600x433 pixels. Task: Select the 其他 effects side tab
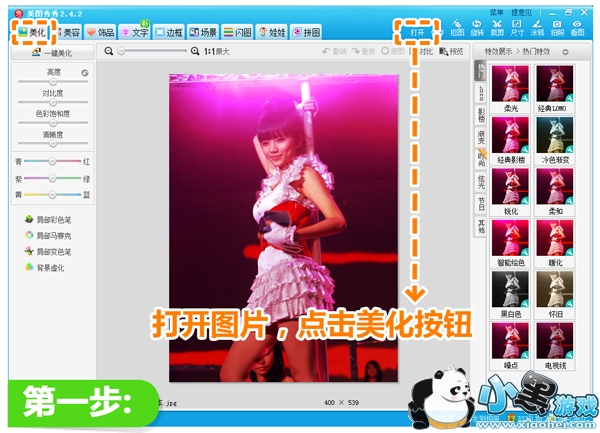[x=481, y=226]
